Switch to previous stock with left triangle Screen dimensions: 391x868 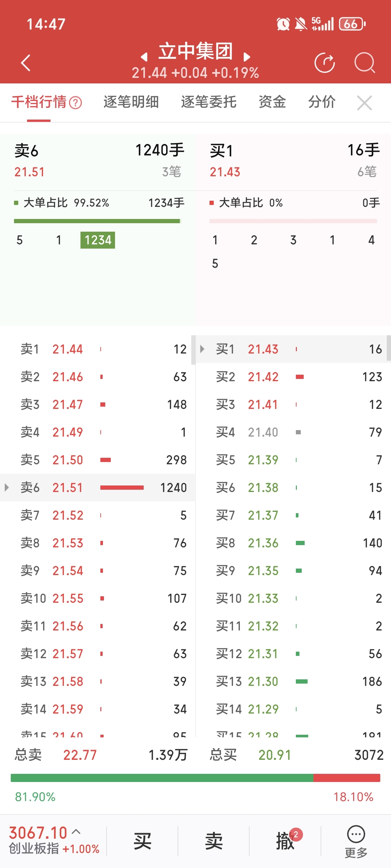click(x=144, y=57)
